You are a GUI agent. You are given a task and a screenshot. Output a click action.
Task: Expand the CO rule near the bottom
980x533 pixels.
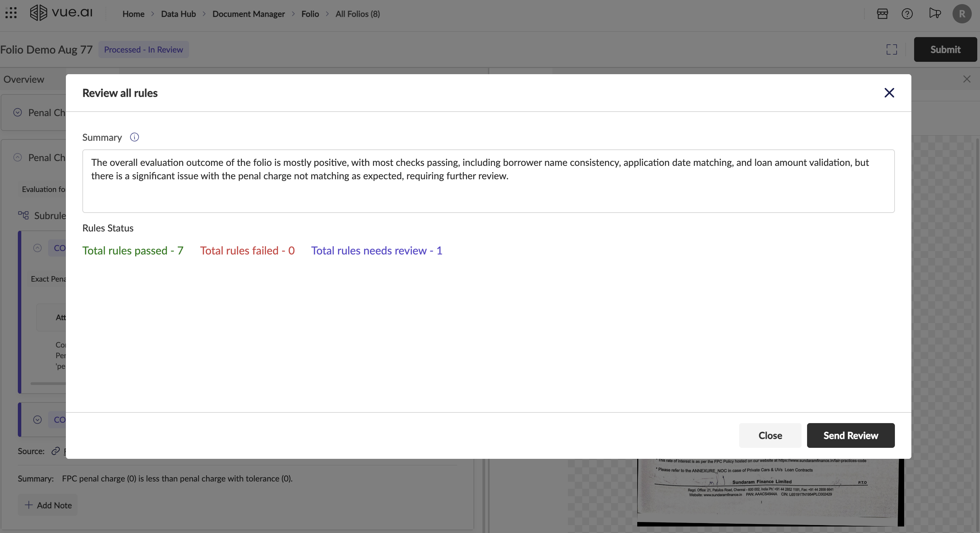pyautogui.click(x=37, y=420)
